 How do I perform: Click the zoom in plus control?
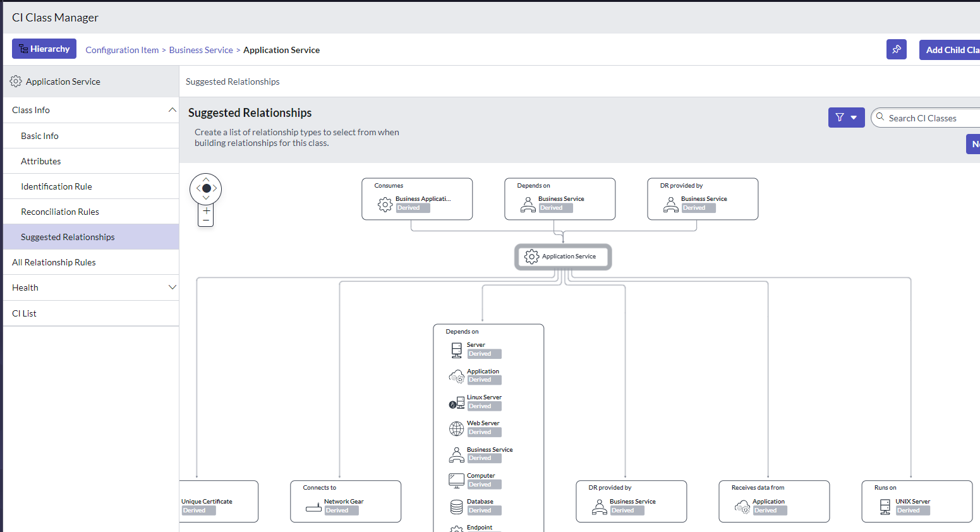[x=205, y=210]
